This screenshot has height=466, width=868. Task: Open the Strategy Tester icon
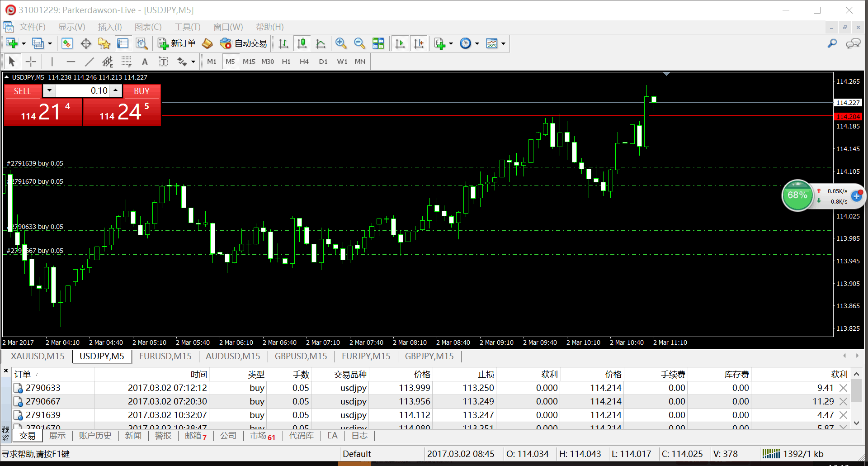[142, 43]
